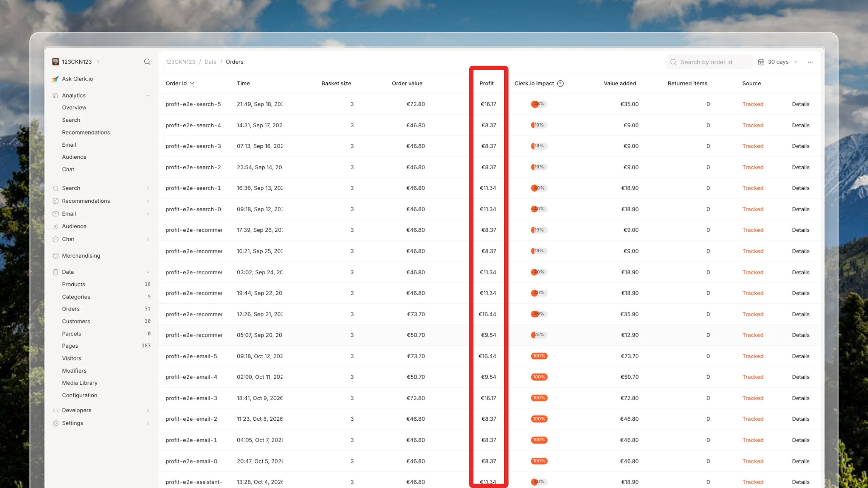Focus the Search by order id field
The height and width of the screenshot is (488, 868).
coord(709,62)
